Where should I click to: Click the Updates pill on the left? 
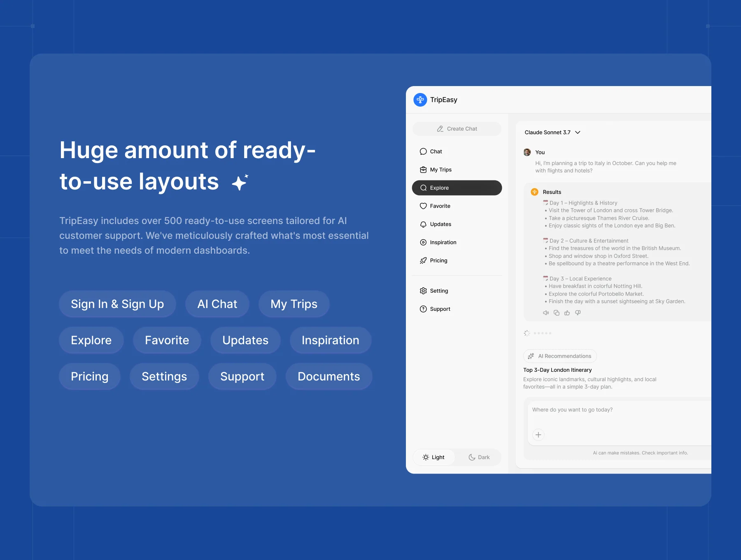click(x=245, y=340)
